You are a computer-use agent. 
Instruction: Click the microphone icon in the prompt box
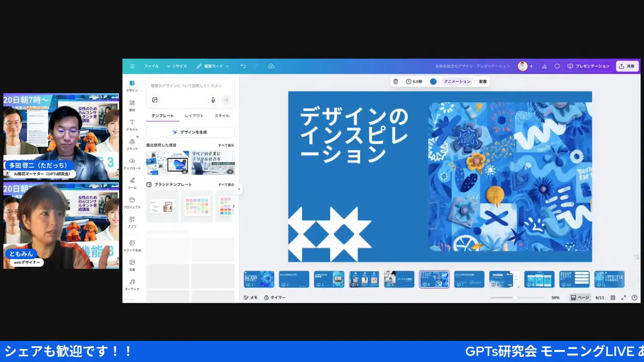point(213,100)
